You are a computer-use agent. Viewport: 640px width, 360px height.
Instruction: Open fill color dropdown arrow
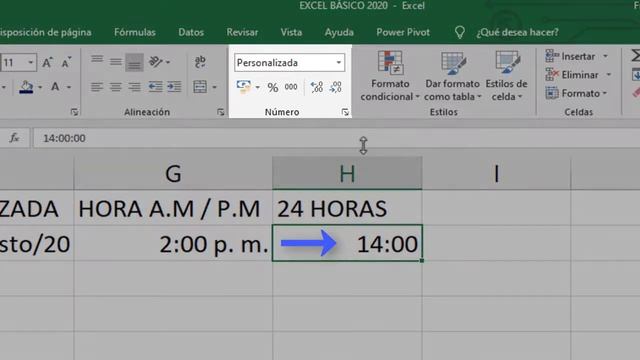[40, 87]
